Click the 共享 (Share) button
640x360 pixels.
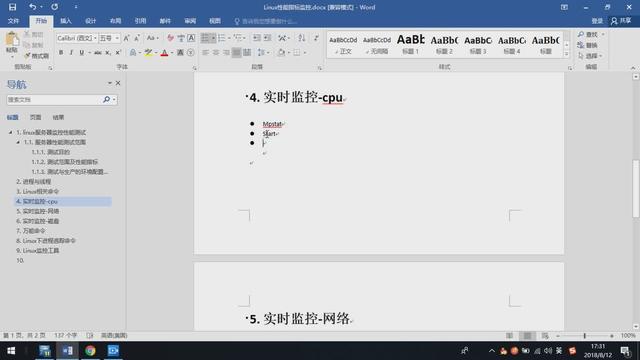[621, 20]
